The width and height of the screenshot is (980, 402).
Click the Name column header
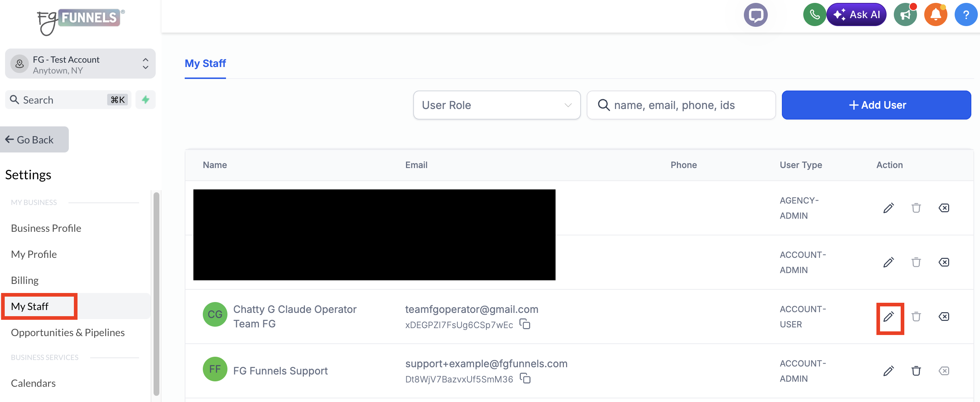click(215, 165)
